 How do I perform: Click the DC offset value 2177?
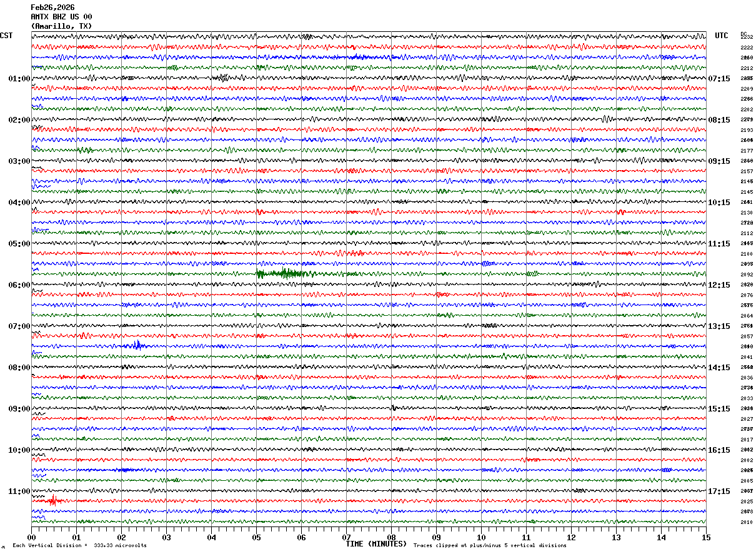point(747,151)
